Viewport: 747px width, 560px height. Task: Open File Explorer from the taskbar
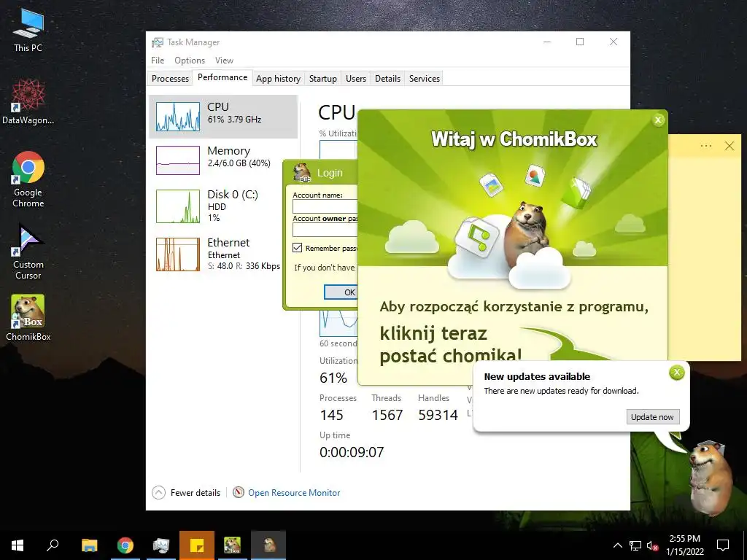click(89, 545)
